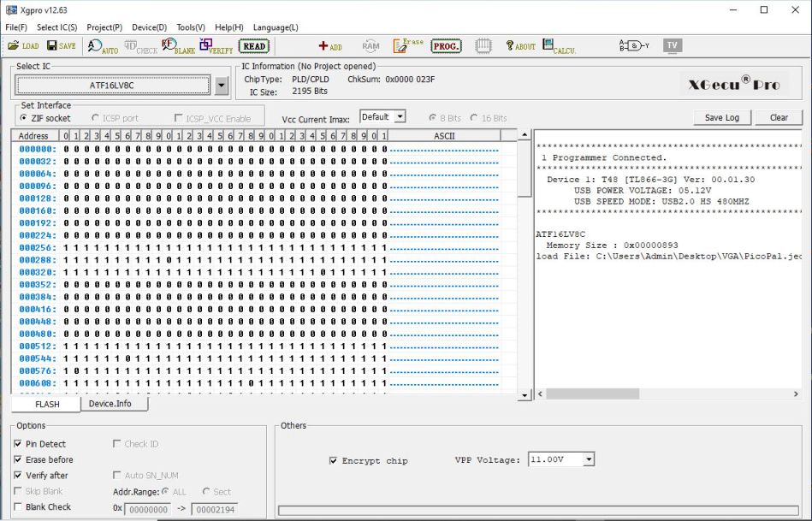Open the Vcc Current Imax dropdown
This screenshot has width=812, height=521.
[x=400, y=117]
